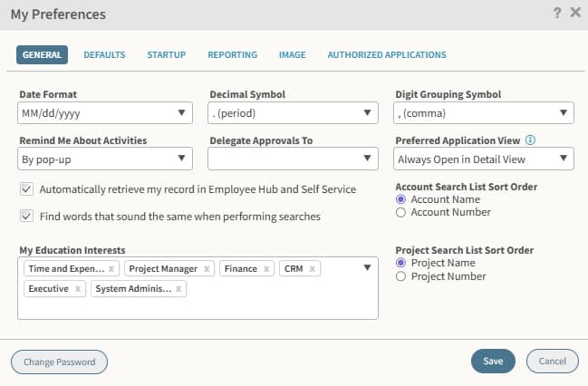Open the help question mark icon
Viewport: 588px width, 386px height.
557,14
